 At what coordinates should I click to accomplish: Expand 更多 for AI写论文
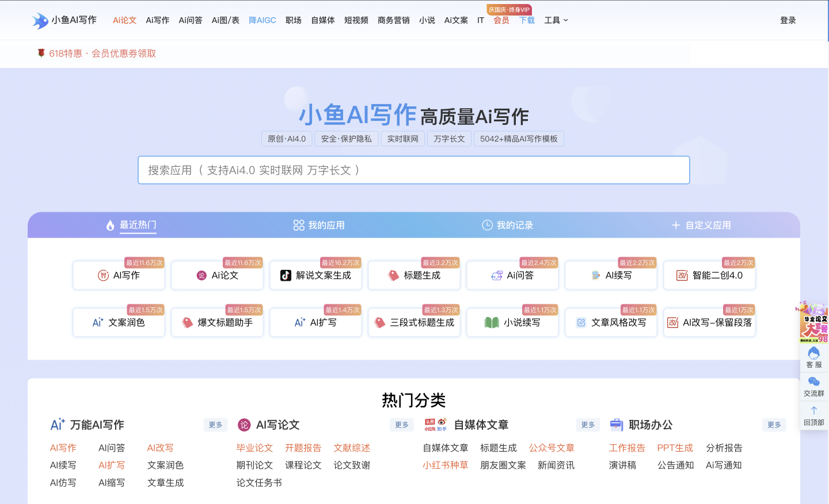(402, 425)
